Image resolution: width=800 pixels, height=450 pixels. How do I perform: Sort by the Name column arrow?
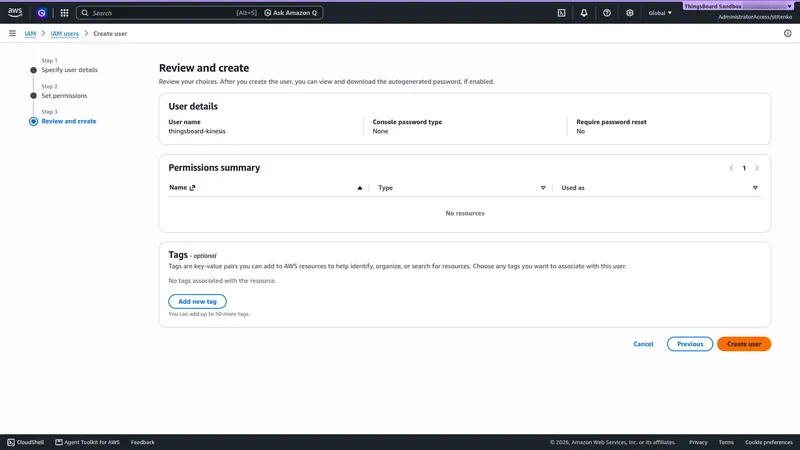360,188
